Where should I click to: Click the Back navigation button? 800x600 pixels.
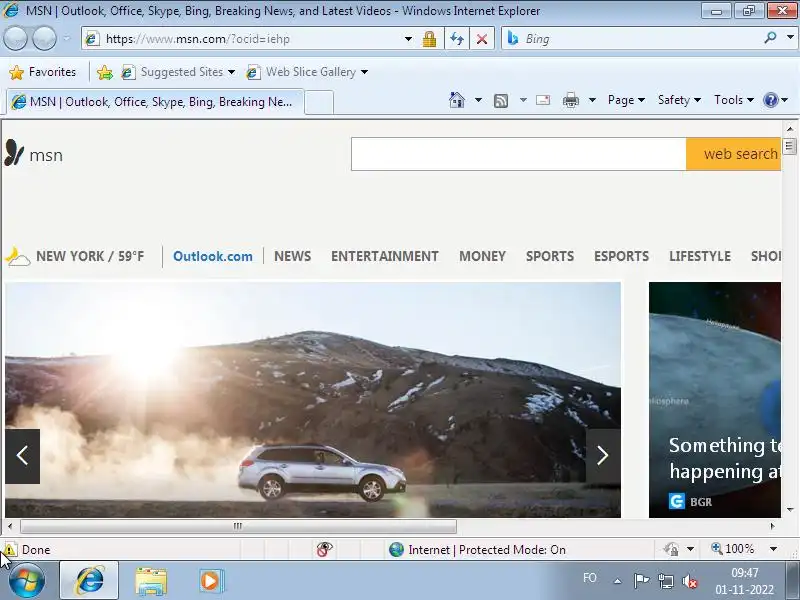click(x=15, y=38)
